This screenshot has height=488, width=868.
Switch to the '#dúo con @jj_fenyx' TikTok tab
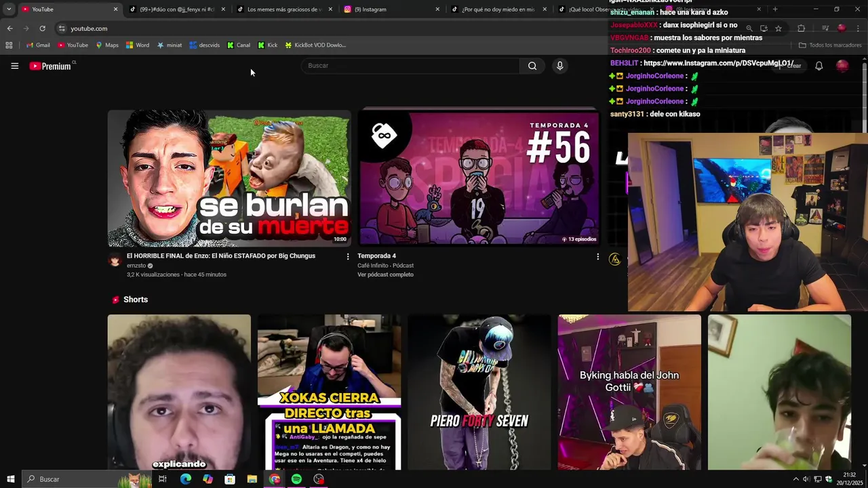click(x=176, y=9)
